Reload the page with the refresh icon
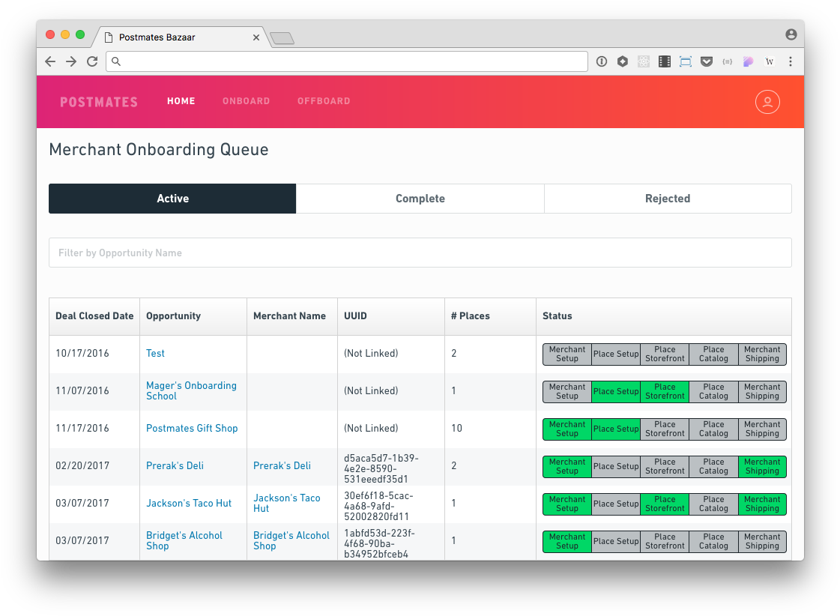Image resolution: width=840 pixels, height=616 pixels. pyautogui.click(x=92, y=61)
